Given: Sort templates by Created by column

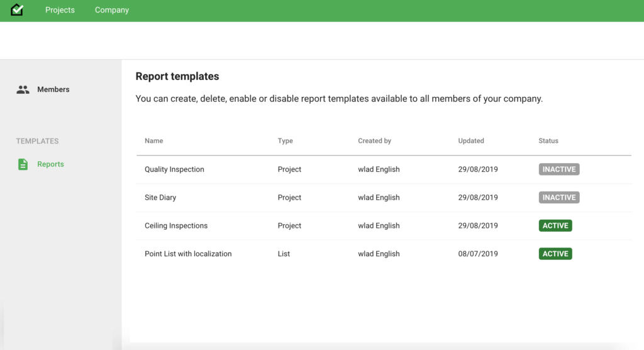Looking at the screenshot, I should click(x=374, y=141).
